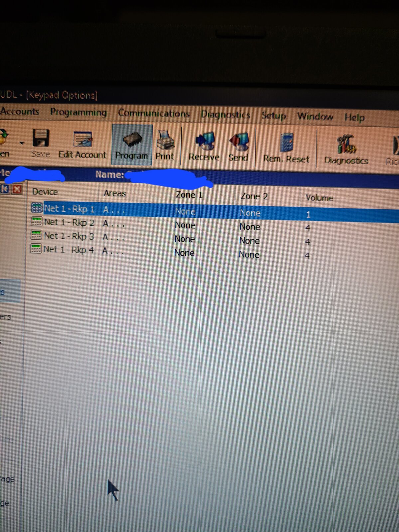Open the Communications menu
The width and height of the screenshot is (399, 532).
coord(154,113)
